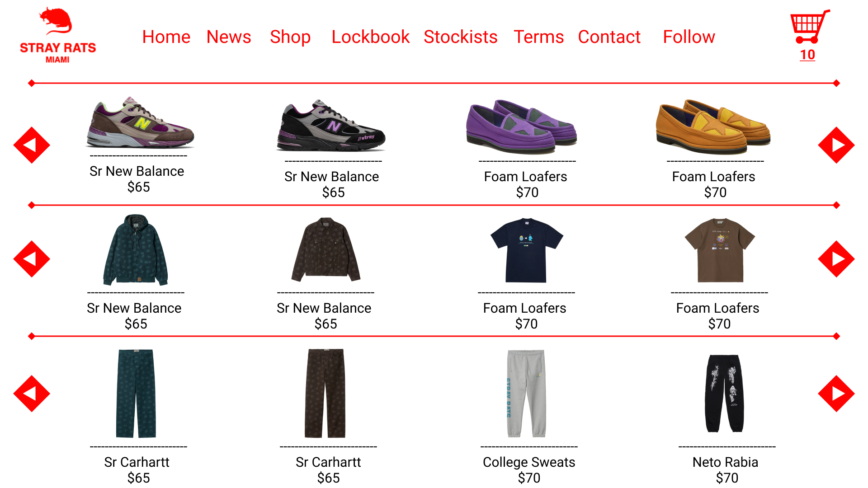Go to the Contact page

(609, 37)
